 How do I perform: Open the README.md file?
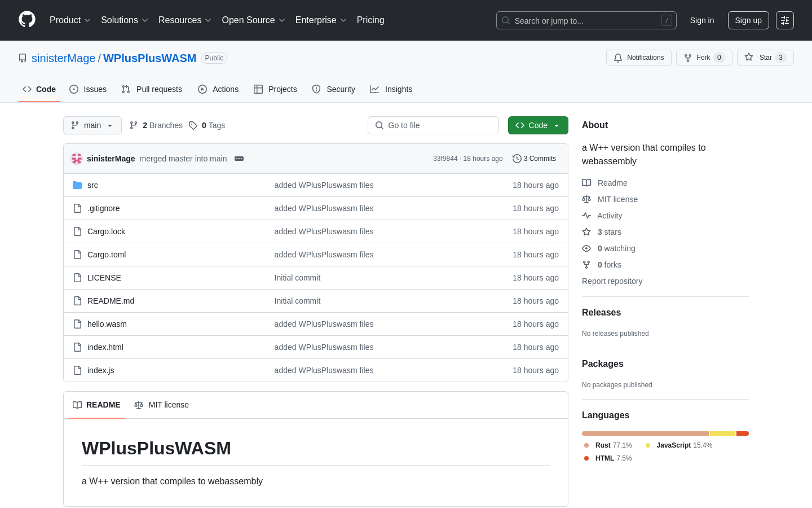[111, 301]
